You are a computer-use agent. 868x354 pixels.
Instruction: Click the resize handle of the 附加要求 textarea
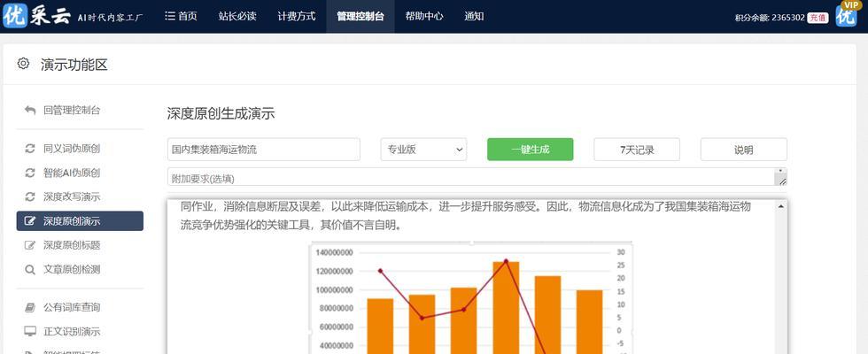point(781,181)
